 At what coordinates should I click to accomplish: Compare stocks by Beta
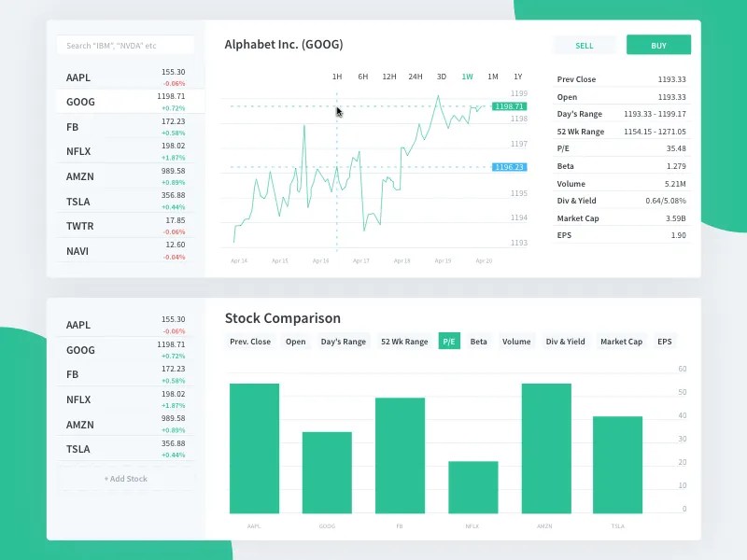pos(478,342)
